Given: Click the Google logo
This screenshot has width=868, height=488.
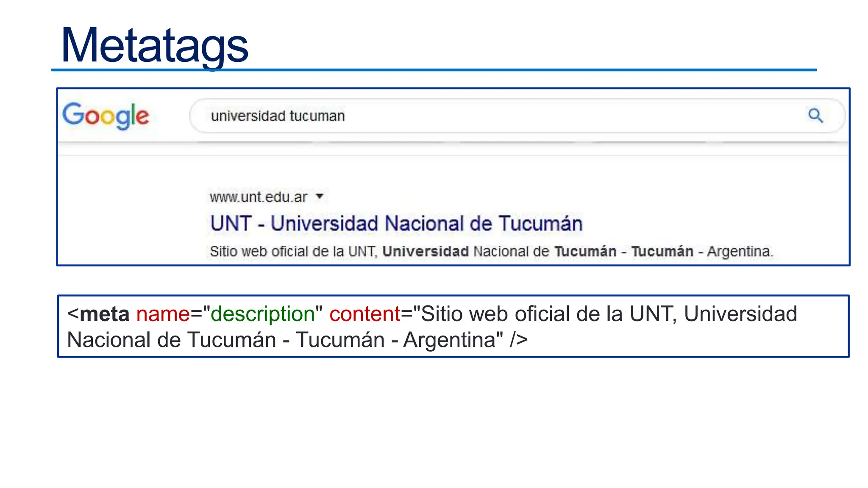Looking at the screenshot, I should point(106,116).
